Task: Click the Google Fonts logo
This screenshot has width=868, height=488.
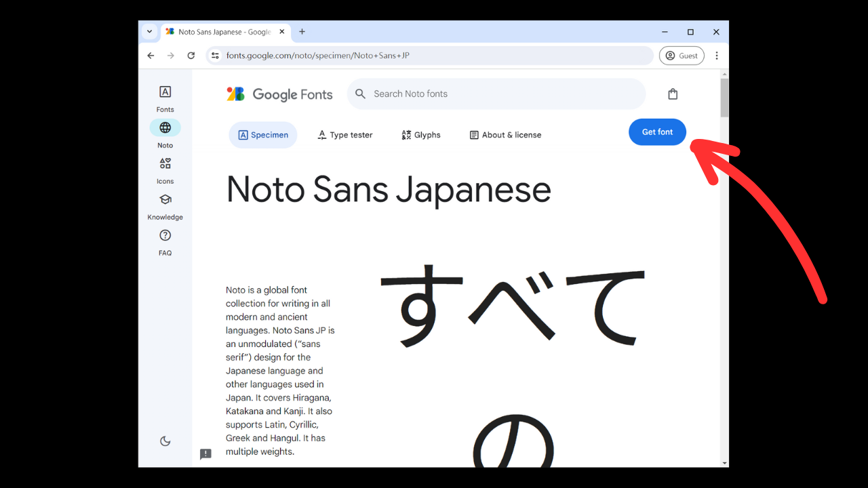Action: tap(279, 94)
